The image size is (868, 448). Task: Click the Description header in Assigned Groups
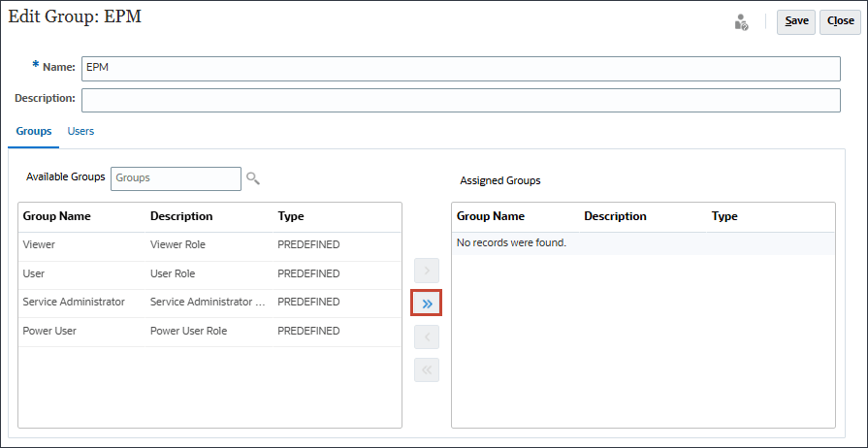pos(615,216)
